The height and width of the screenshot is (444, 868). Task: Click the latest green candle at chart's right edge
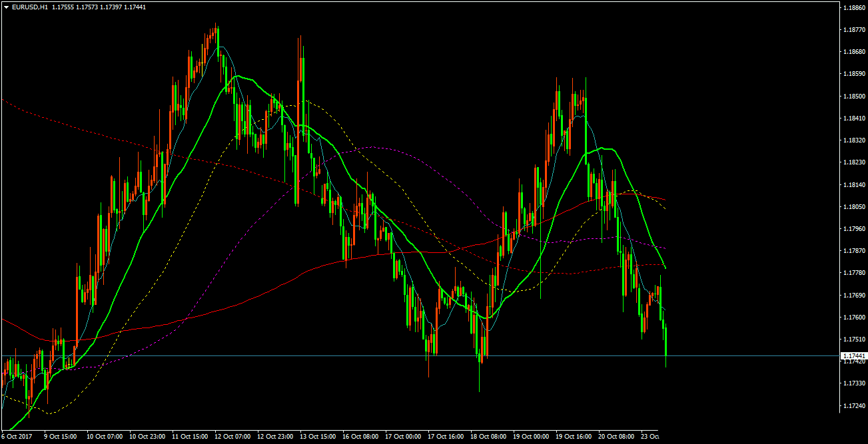tap(665, 341)
